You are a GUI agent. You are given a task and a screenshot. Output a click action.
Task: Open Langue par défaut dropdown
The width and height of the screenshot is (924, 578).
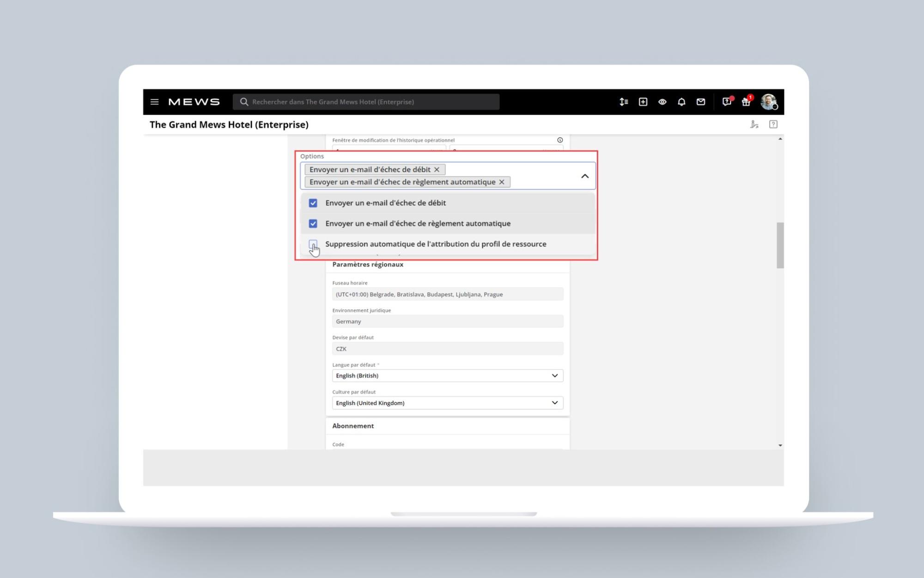[447, 375]
